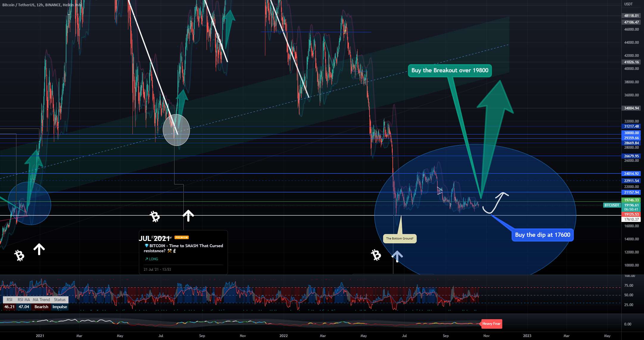Select the Buy the Breakout over 19800 callout

click(450, 70)
